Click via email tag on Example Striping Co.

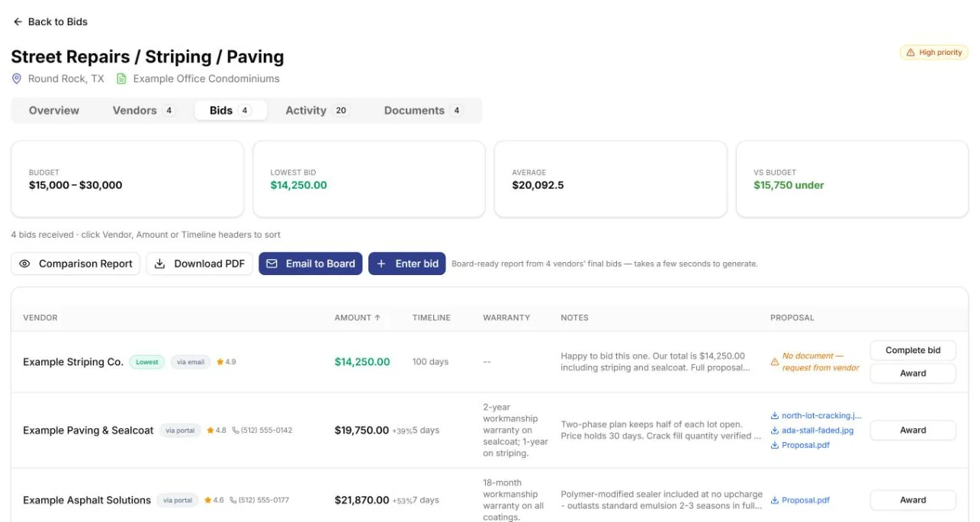(191, 362)
